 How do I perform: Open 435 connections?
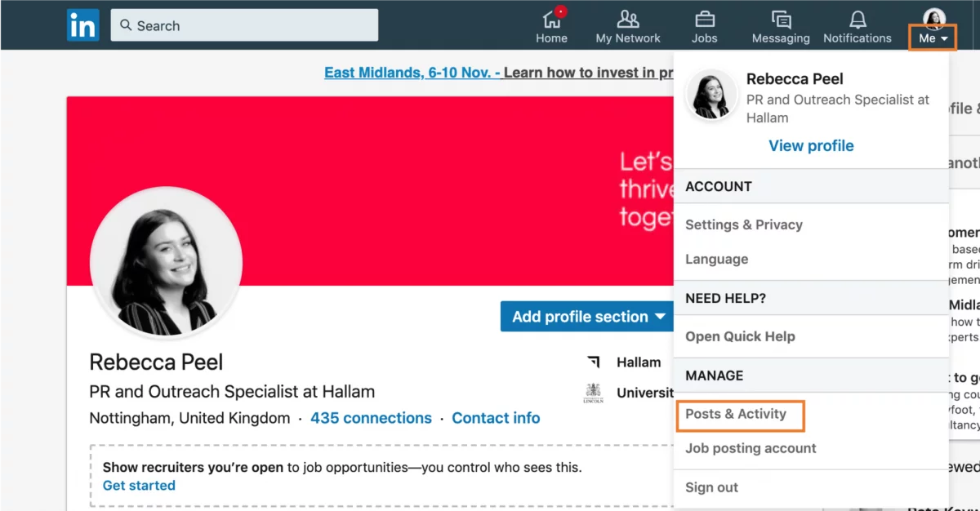click(371, 418)
